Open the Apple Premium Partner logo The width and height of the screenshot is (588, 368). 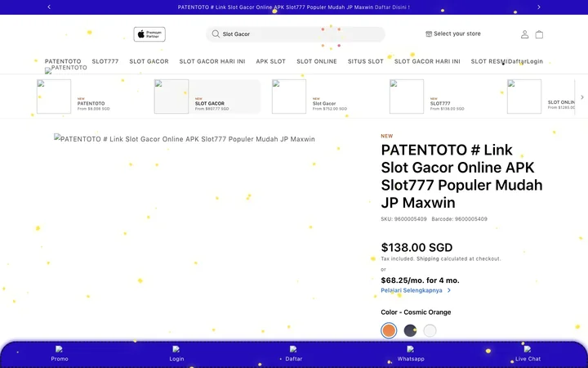coord(149,34)
